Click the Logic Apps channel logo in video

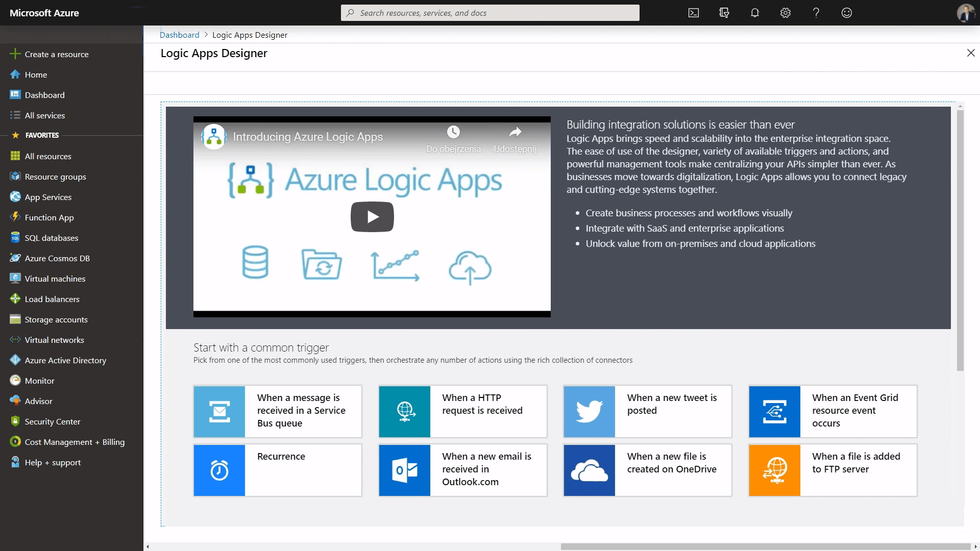[214, 137]
